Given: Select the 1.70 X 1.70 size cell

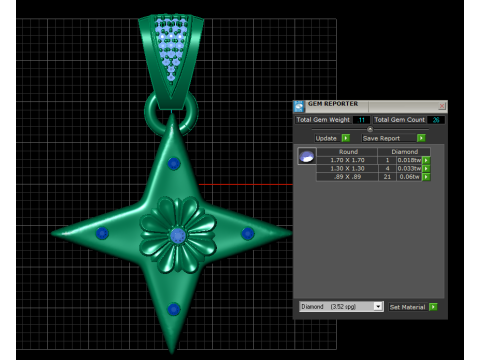Looking at the screenshot, I should click(x=347, y=160).
